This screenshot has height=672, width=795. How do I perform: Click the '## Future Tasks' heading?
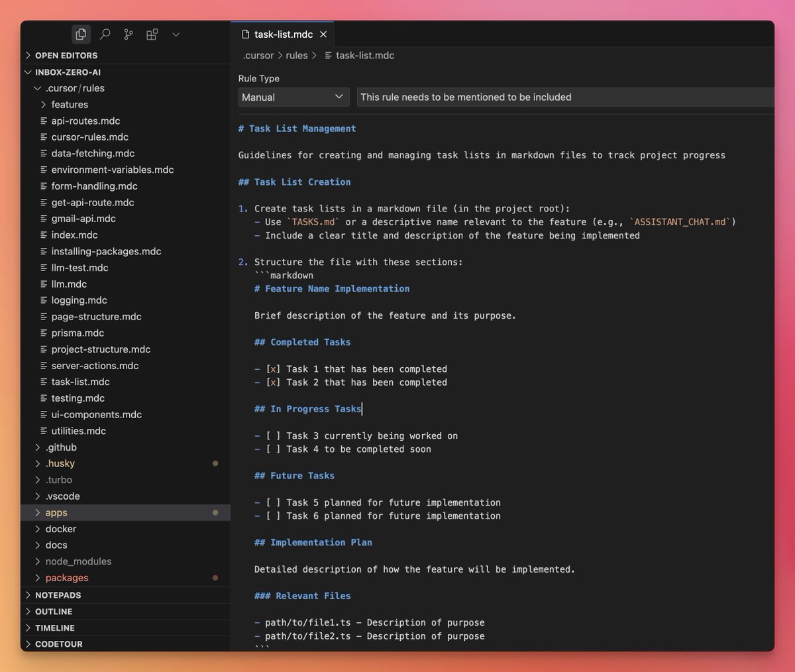point(295,476)
